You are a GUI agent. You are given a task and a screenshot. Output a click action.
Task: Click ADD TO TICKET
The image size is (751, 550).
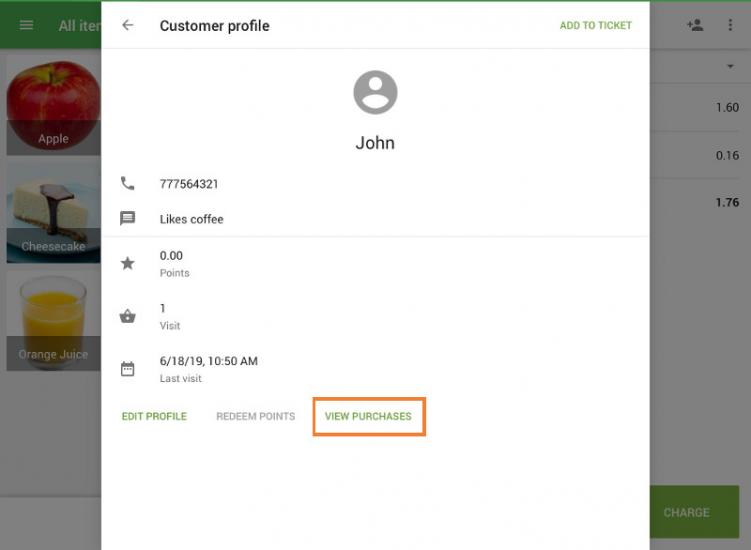coord(596,25)
